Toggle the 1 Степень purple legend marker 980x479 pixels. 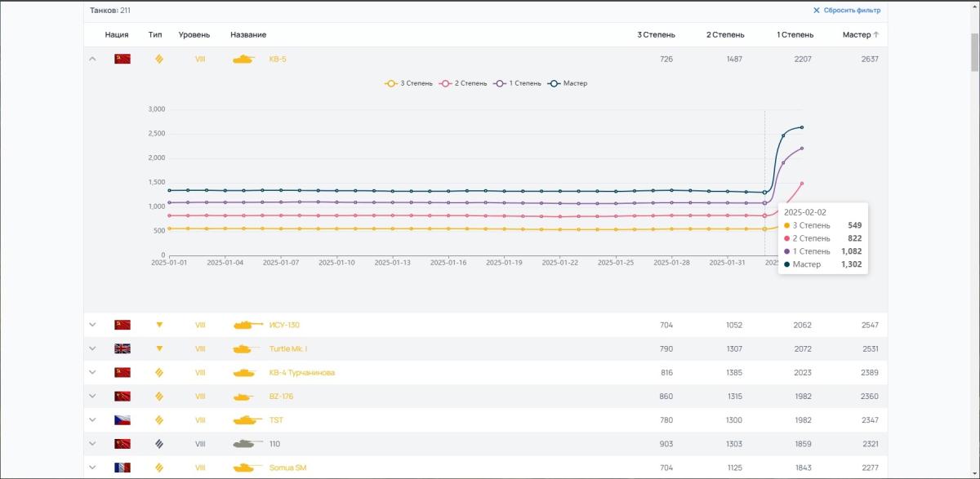tap(499, 83)
